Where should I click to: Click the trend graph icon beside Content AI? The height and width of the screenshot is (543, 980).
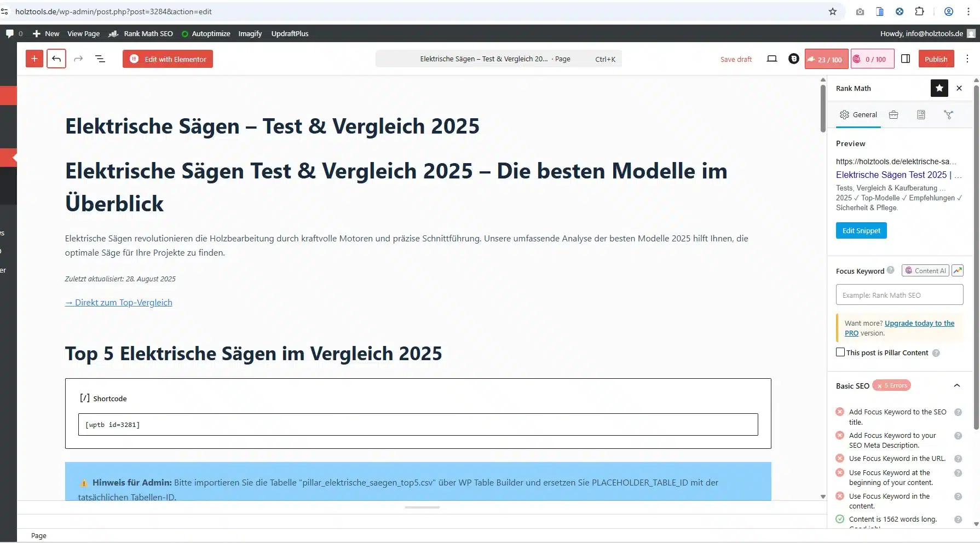(957, 270)
